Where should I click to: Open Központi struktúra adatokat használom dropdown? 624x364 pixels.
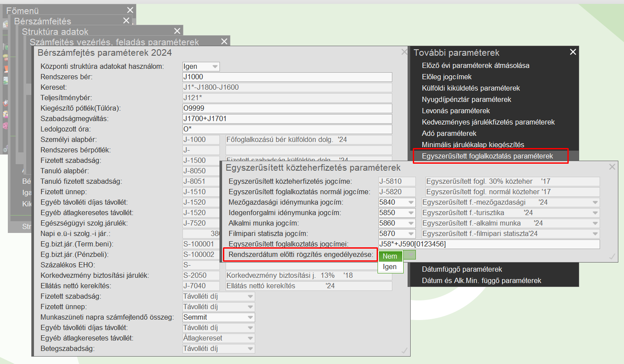215,67
